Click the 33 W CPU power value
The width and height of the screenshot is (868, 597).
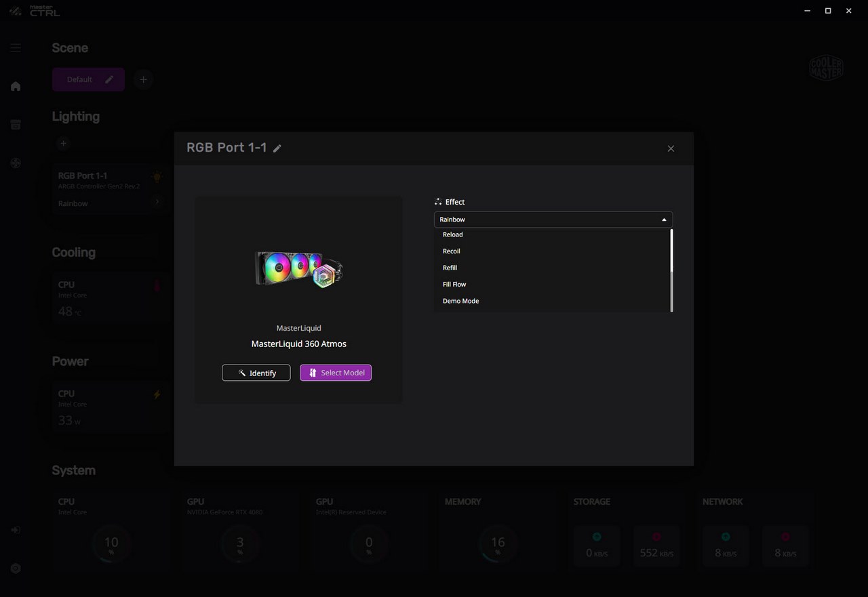(x=69, y=420)
